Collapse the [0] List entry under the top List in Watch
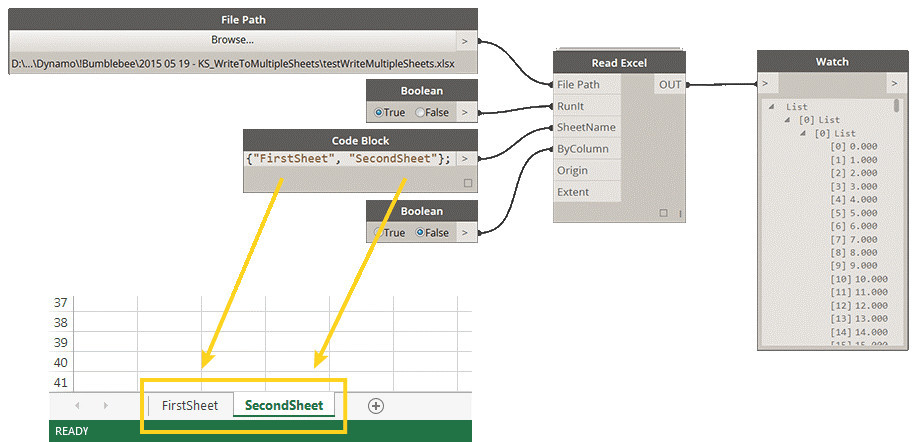This screenshot has height=442, width=920. tap(786, 120)
